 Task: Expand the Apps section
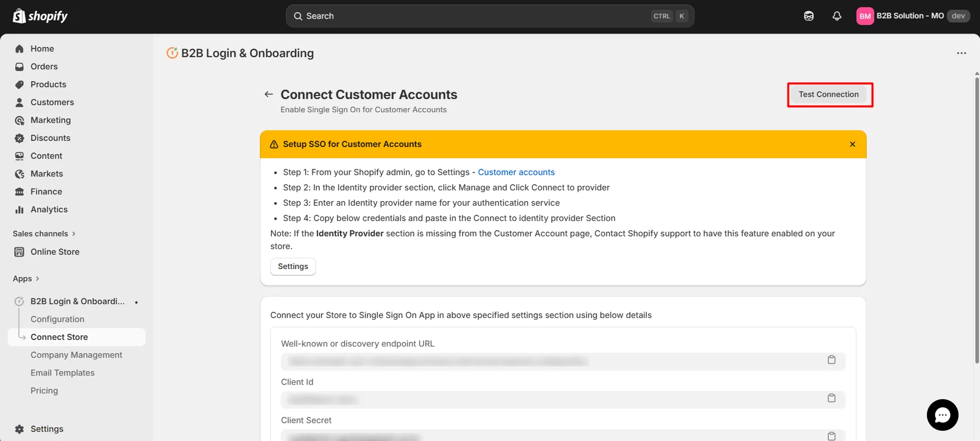point(26,279)
